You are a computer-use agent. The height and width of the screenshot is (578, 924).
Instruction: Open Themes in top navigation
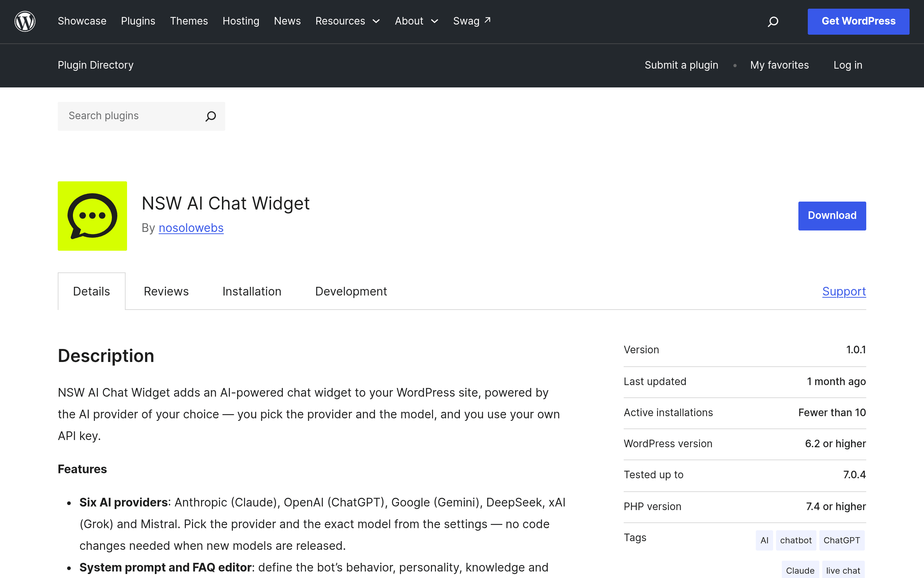point(189,21)
